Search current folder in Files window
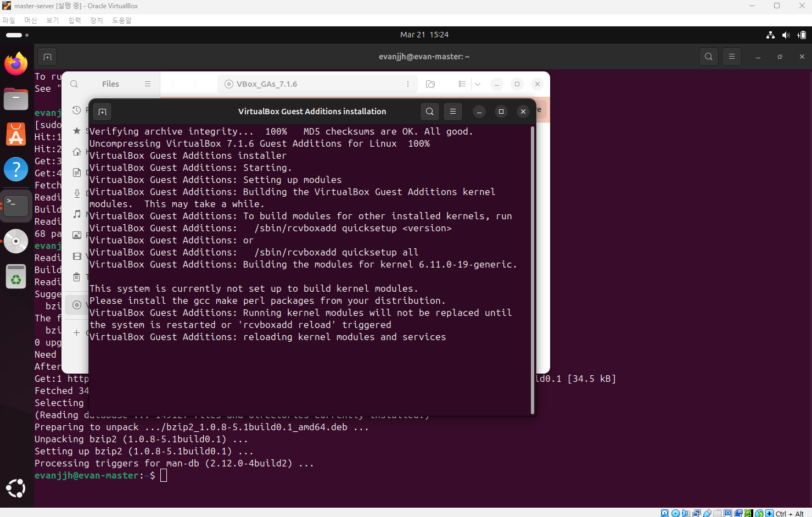The image size is (812, 517). coord(430,84)
